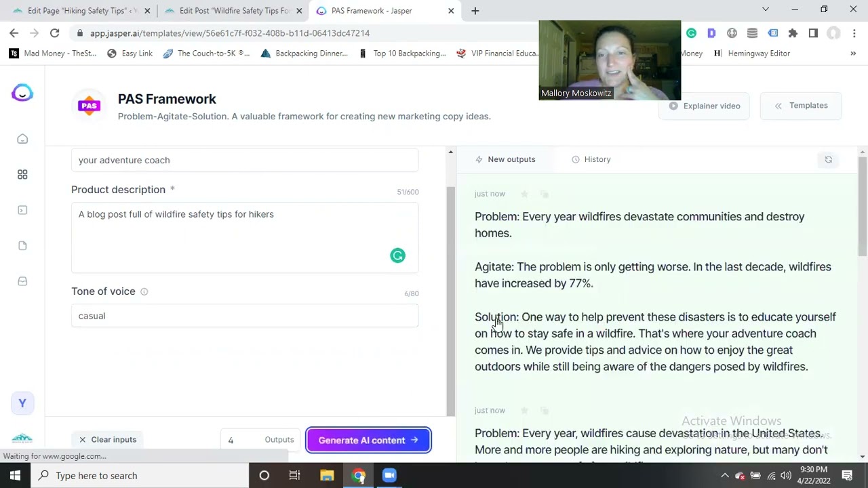The image size is (868, 488).
Task: Click the Windows taskbar search box
Action: (140, 475)
